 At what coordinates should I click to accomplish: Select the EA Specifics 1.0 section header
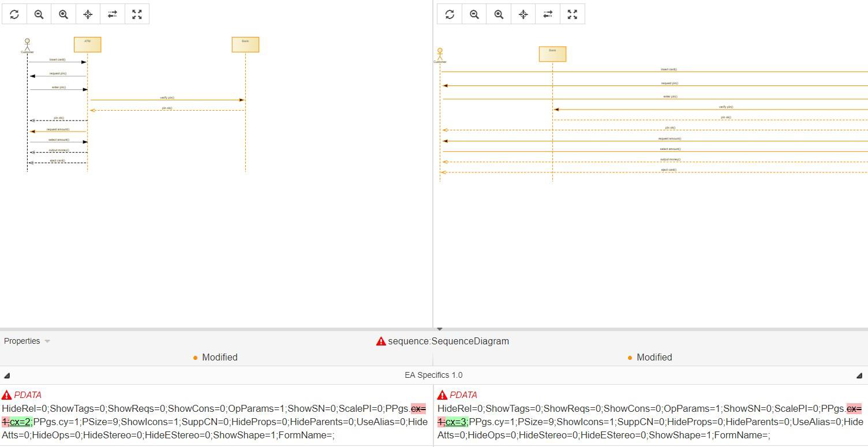433,375
